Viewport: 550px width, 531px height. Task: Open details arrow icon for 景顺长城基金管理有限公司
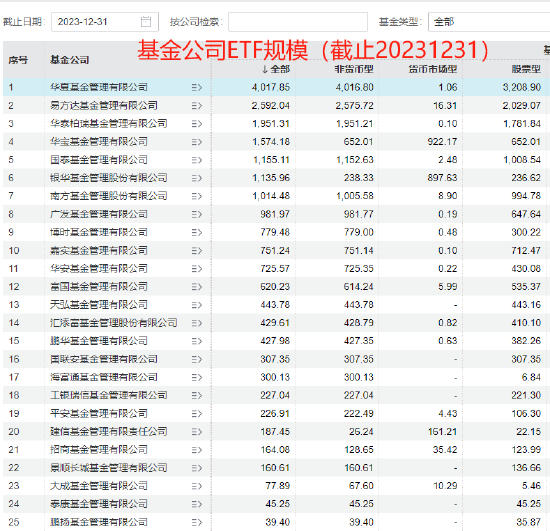pyautogui.click(x=197, y=468)
